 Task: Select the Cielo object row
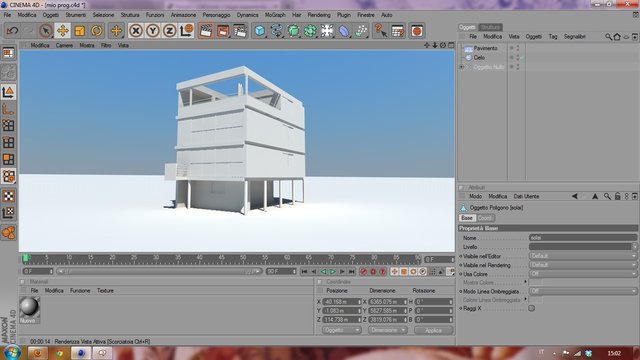point(479,58)
